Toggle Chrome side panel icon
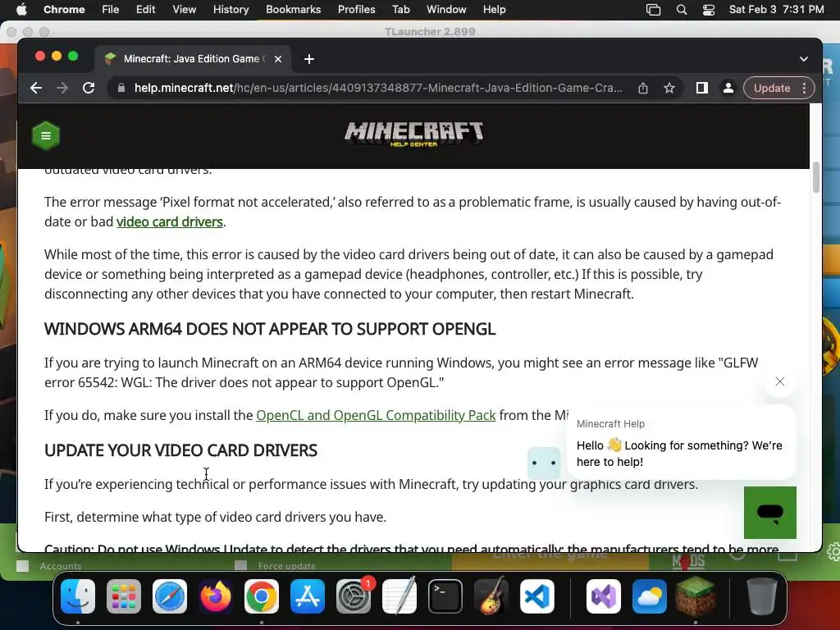The image size is (840, 630). click(x=702, y=88)
